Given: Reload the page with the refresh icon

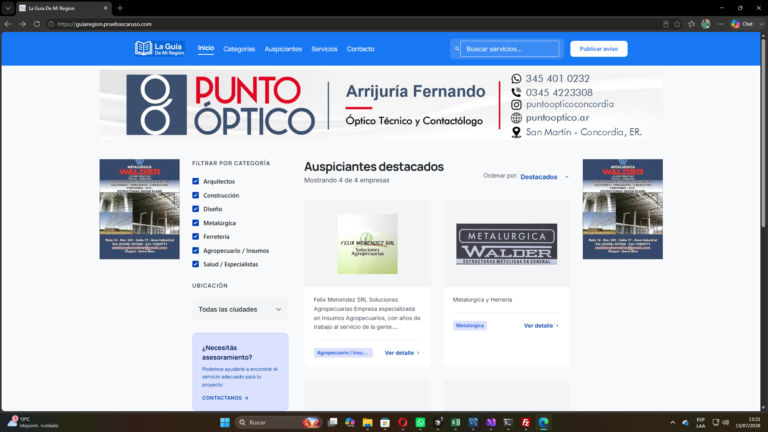Looking at the screenshot, I should coord(36,24).
